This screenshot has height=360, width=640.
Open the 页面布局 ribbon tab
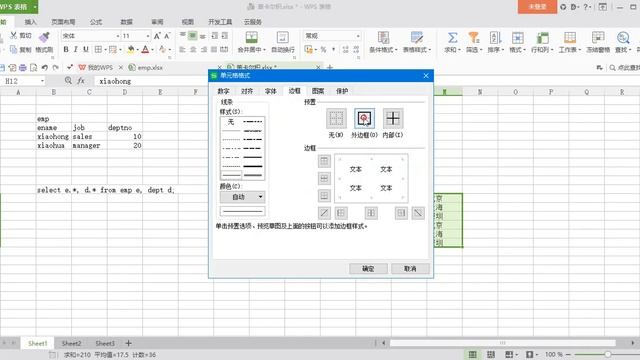[63, 22]
